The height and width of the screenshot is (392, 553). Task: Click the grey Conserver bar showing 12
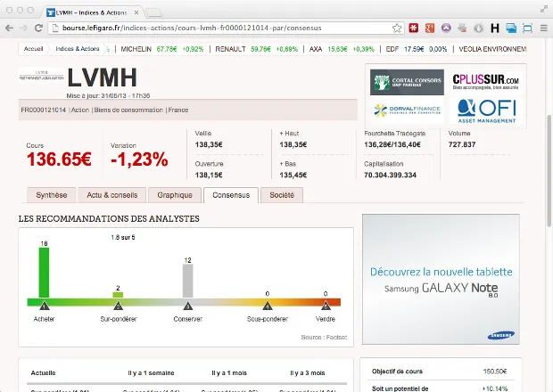click(187, 281)
